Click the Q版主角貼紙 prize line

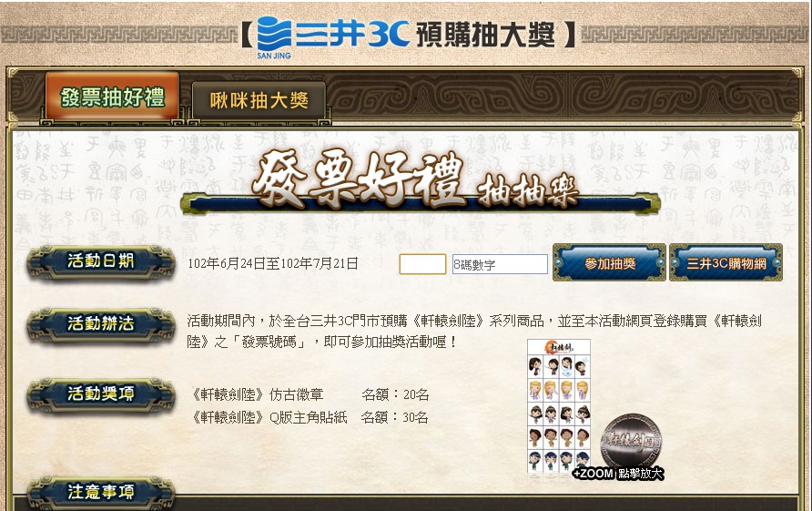(x=310, y=418)
